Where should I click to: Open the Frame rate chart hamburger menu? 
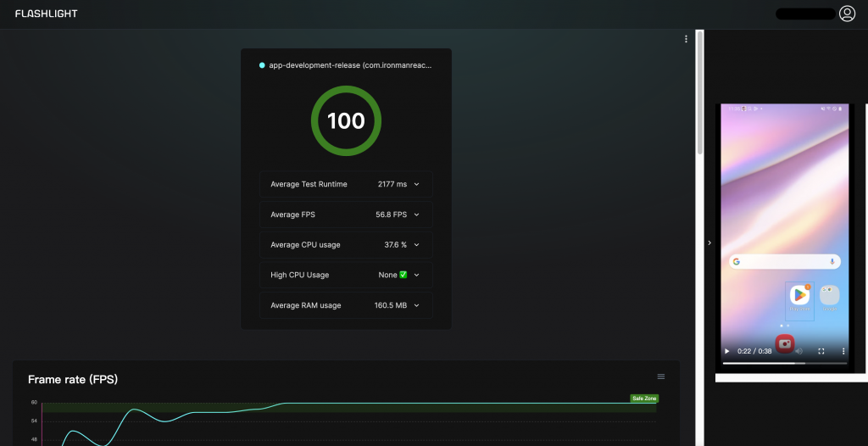click(x=661, y=376)
